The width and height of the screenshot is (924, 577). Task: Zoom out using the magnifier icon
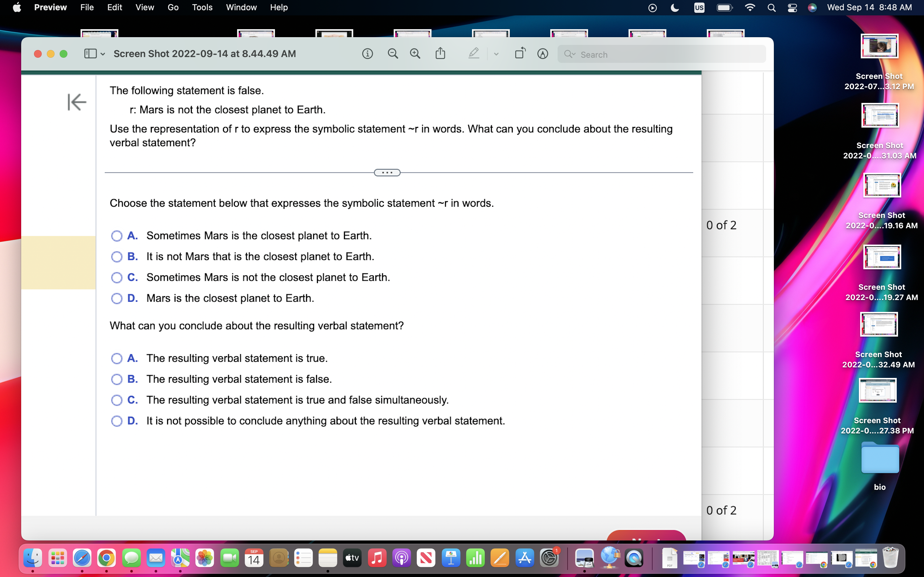tap(393, 54)
